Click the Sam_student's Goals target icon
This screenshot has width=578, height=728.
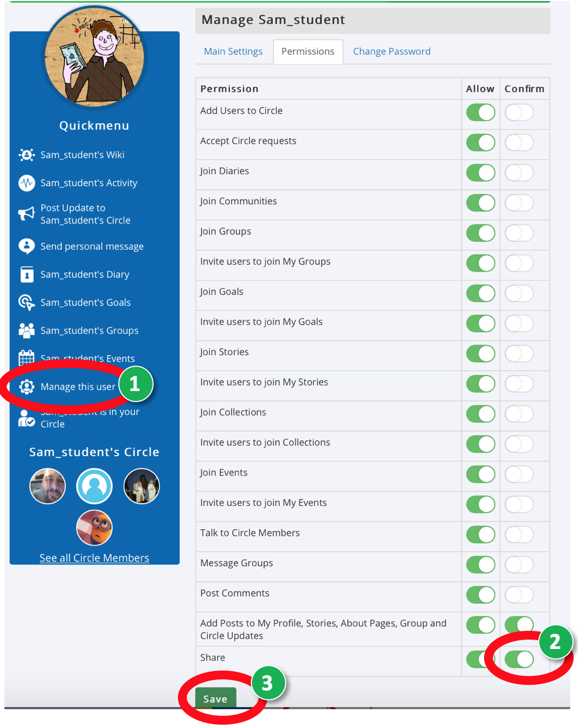(x=27, y=303)
